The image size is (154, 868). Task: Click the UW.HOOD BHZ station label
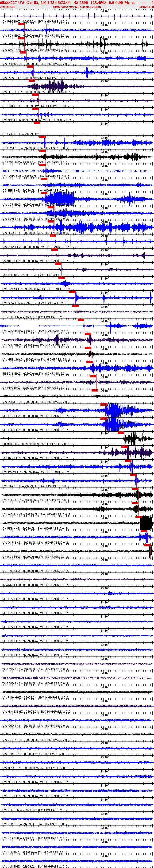(x=13, y=711)
